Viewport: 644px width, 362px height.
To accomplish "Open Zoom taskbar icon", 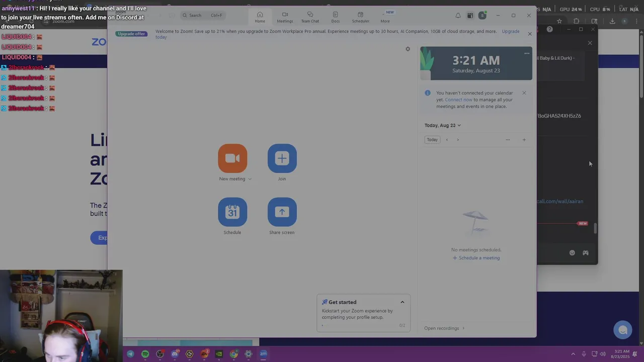I will tap(263, 354).
